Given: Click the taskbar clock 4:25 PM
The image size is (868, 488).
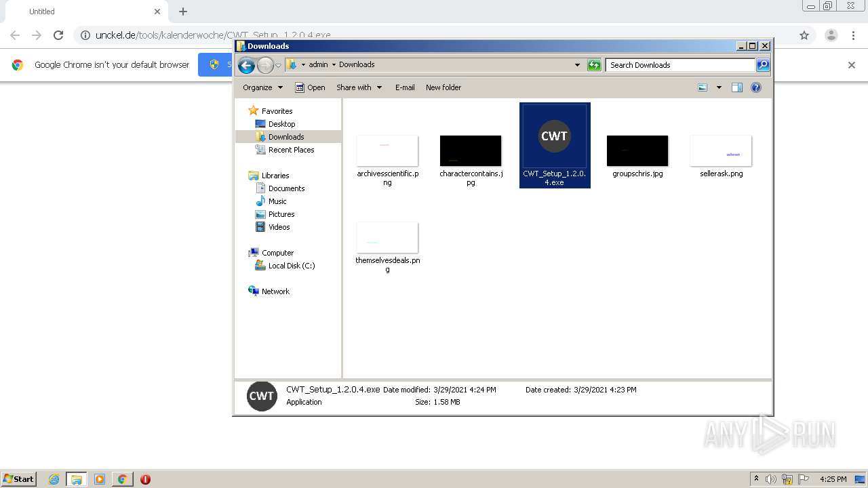Looking at the screenshot, I should [833, 479].
